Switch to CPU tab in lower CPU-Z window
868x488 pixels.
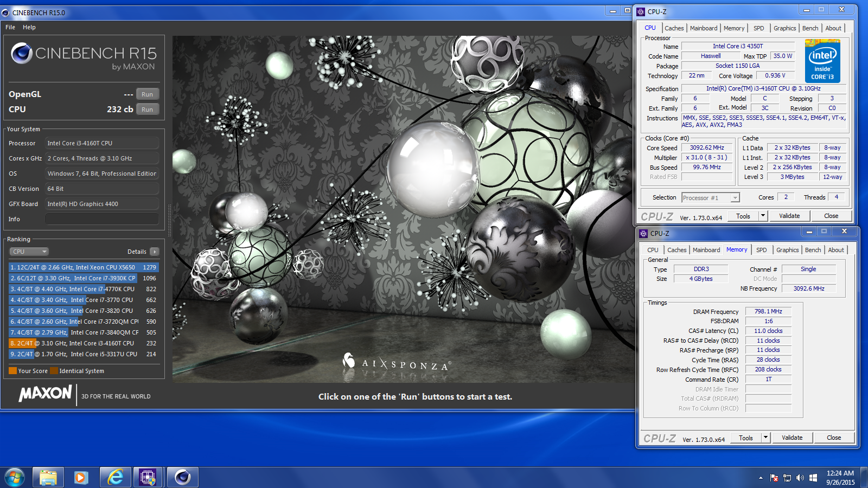pyautogui.click(x=653, y=250)
